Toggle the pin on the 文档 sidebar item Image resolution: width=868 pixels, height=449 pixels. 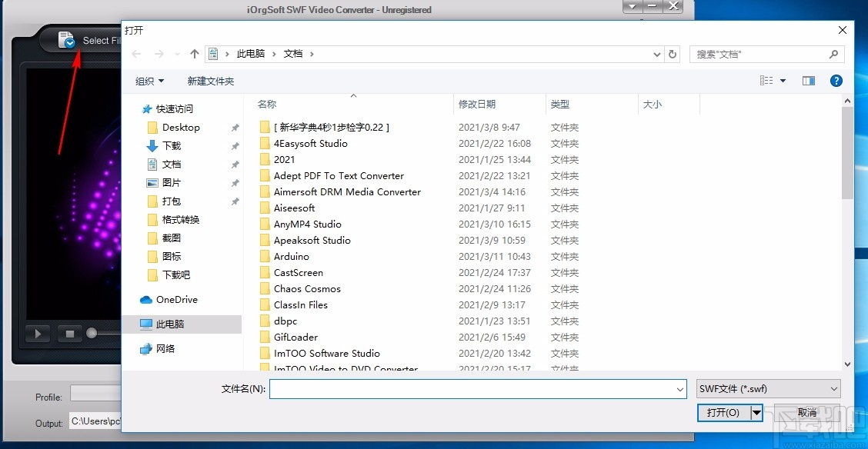(235, 164)
